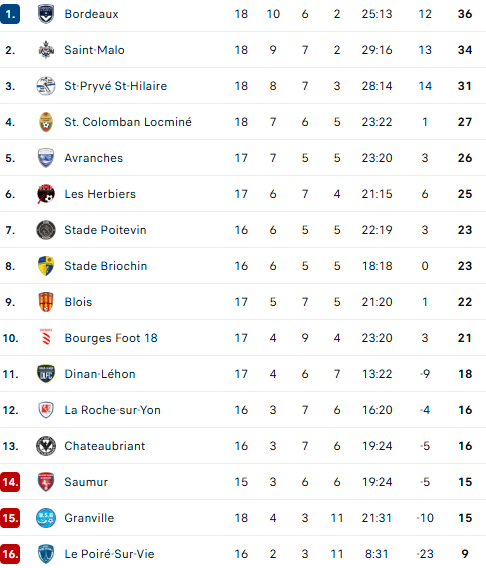
Task: Click the Saint-Malo team logo
Action: (46, 50)
